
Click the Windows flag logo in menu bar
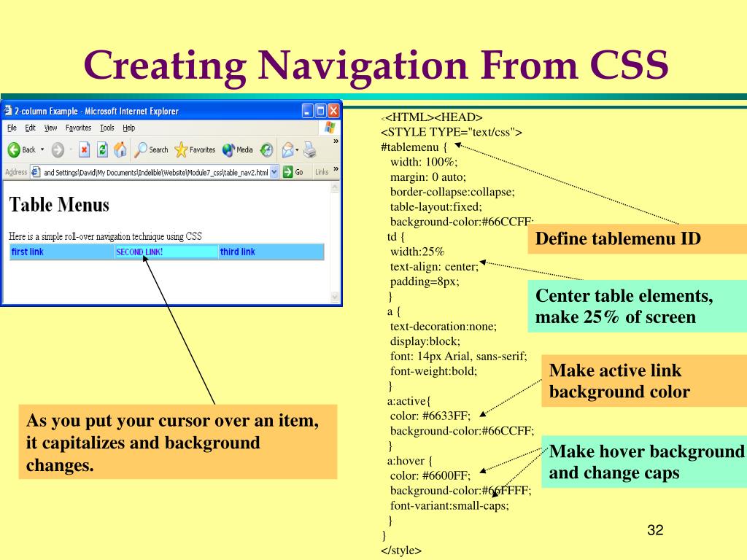(330, 127)
